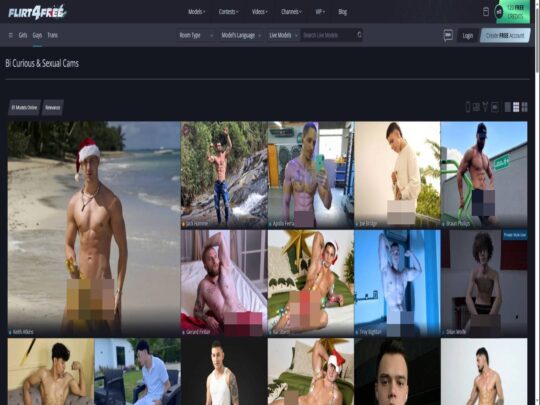Open the hamburger menu beside Girls
This screenshot has height=405, width=540.
[11, 35]
